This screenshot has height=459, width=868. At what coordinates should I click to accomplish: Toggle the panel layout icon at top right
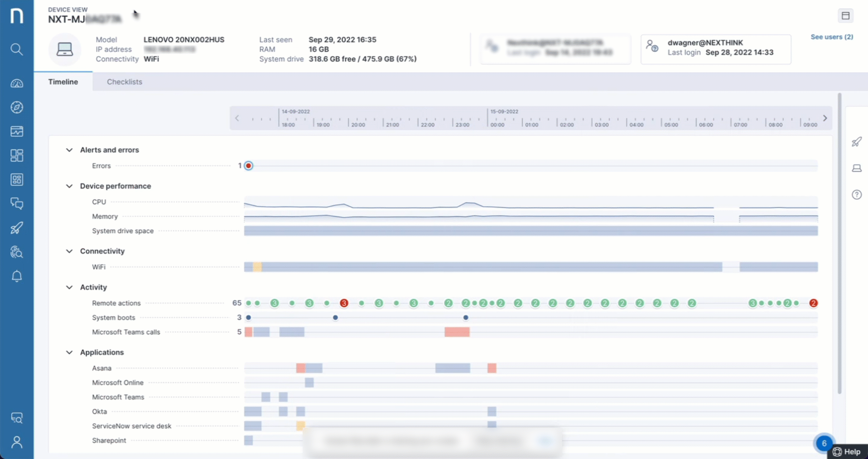click(845, 16)
